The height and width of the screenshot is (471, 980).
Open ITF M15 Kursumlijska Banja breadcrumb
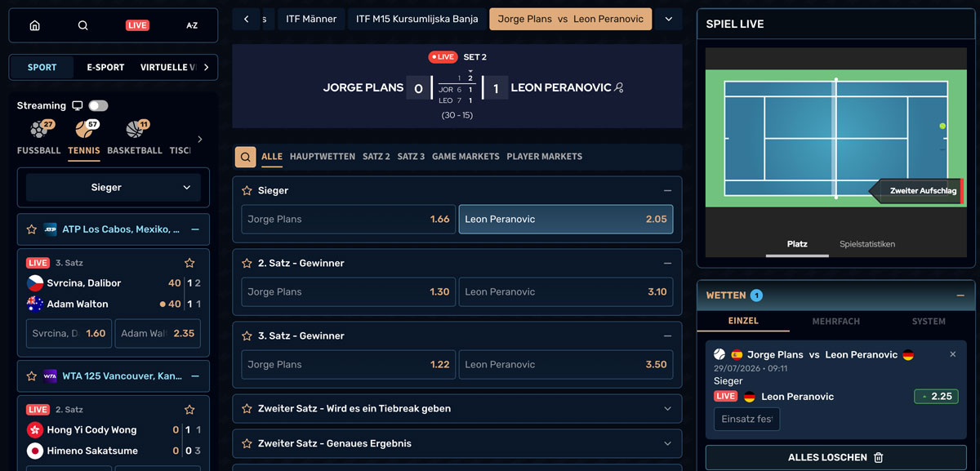tap(416, 20)
